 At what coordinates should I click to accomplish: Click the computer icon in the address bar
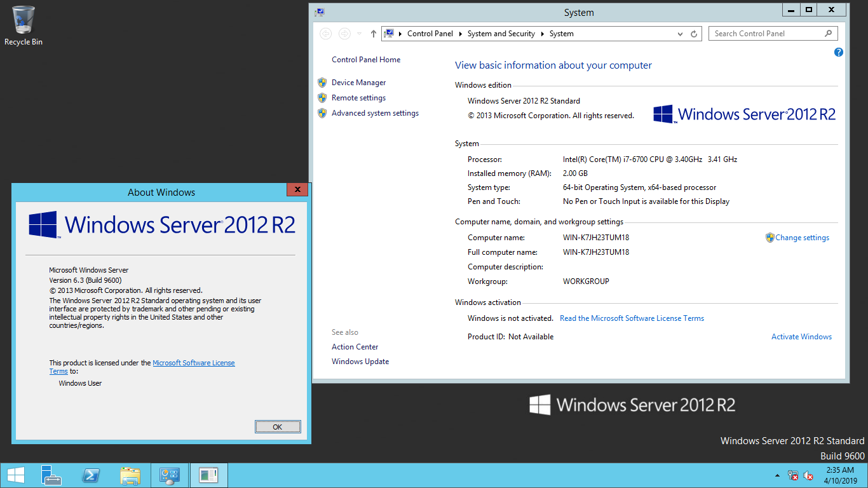click(x=389, y=34)
